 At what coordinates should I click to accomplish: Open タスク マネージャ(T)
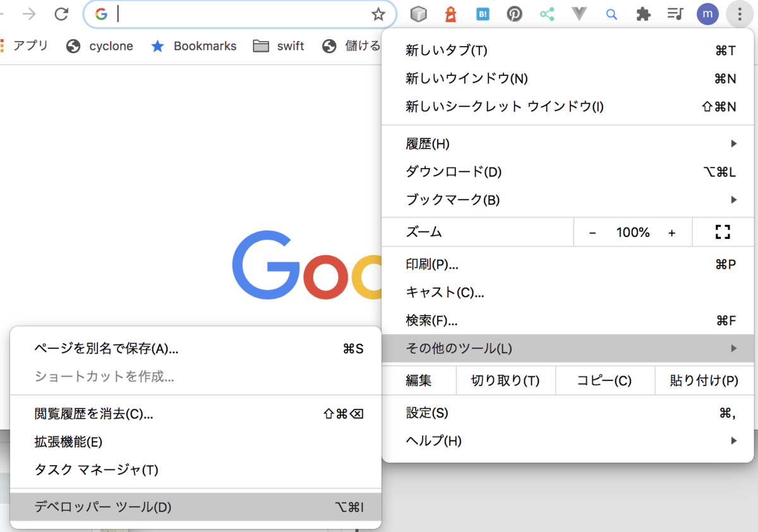point(196,469)
